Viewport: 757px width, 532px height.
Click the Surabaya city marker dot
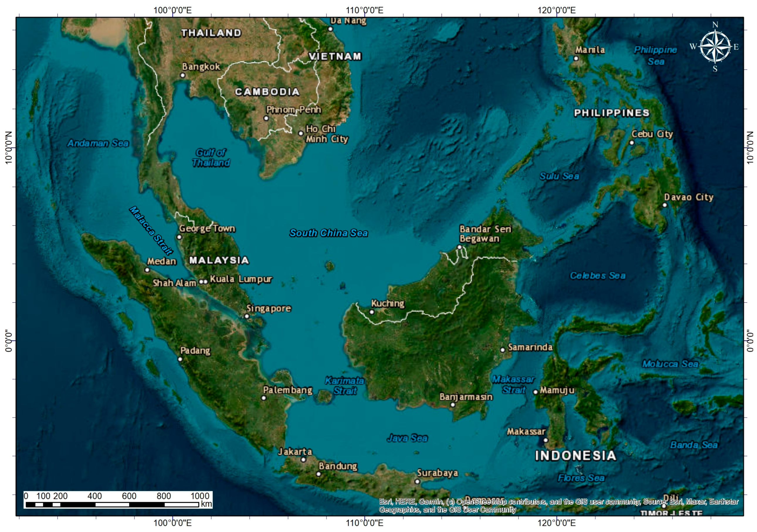click(x=417, y=482)
